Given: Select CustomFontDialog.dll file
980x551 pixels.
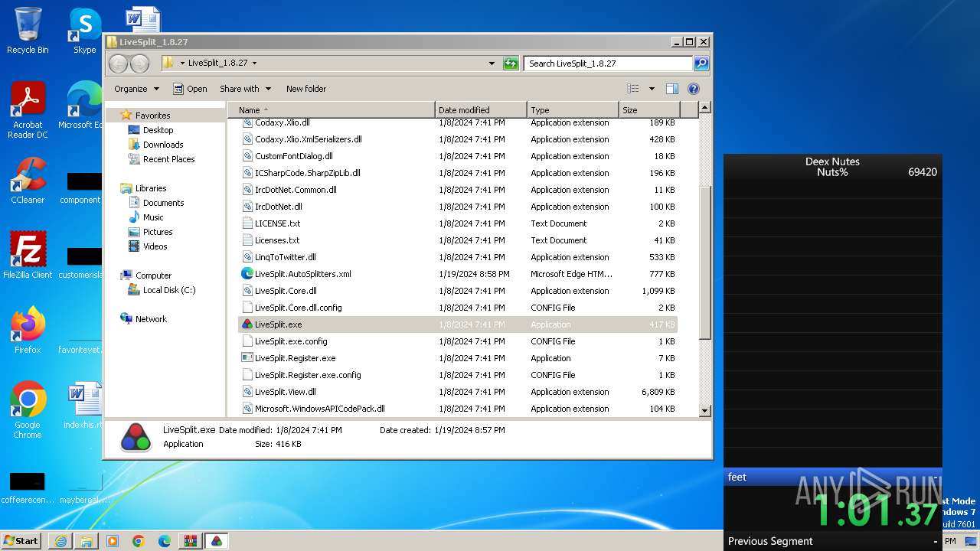Looking at the screenshot, I should pos(458,156).
